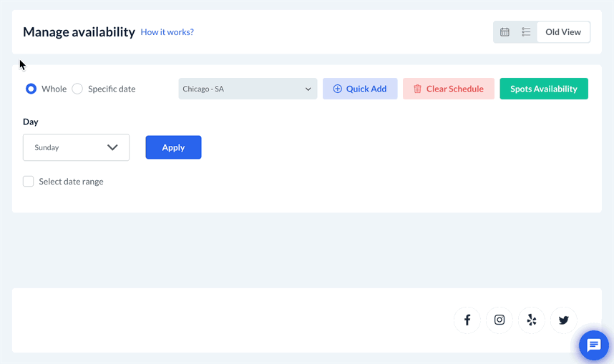Select the Whole radio option
The width and height of the screenshot is (614, 364).
31,89
